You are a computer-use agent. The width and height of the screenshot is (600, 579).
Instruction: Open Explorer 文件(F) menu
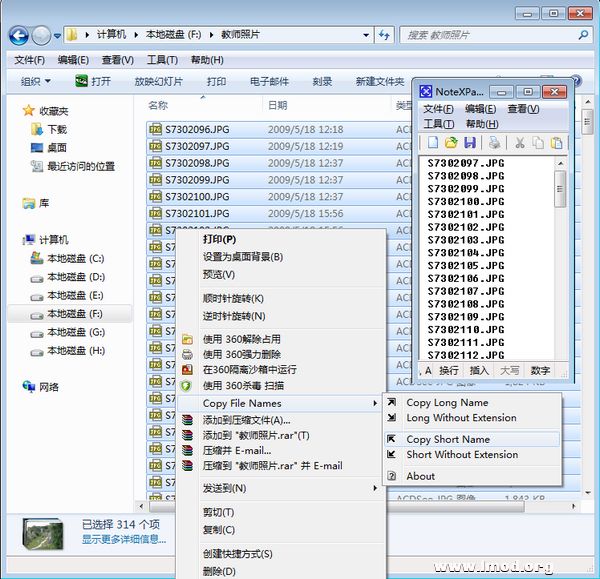pos(29,60)
